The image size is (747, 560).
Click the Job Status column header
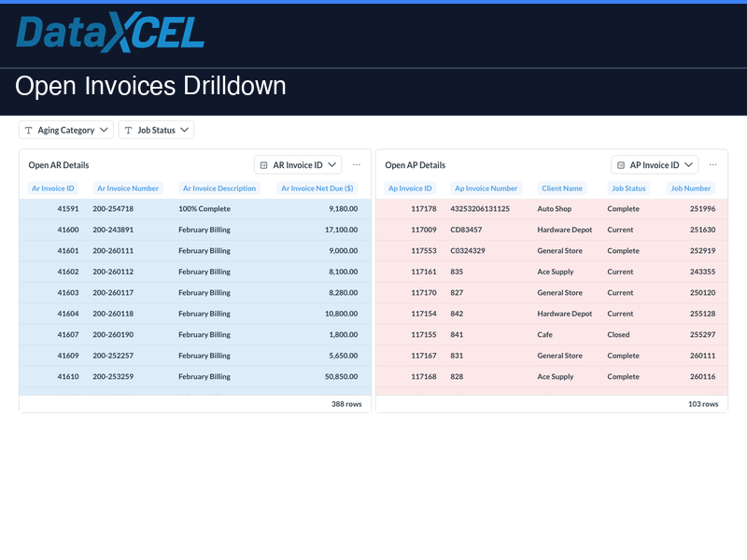[x=628, y=189]
